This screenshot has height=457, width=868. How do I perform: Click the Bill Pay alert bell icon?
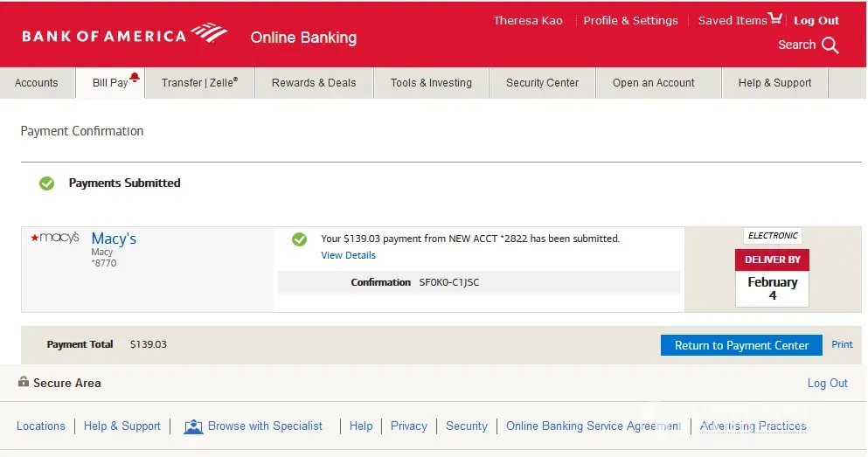(x=135, y=77)
